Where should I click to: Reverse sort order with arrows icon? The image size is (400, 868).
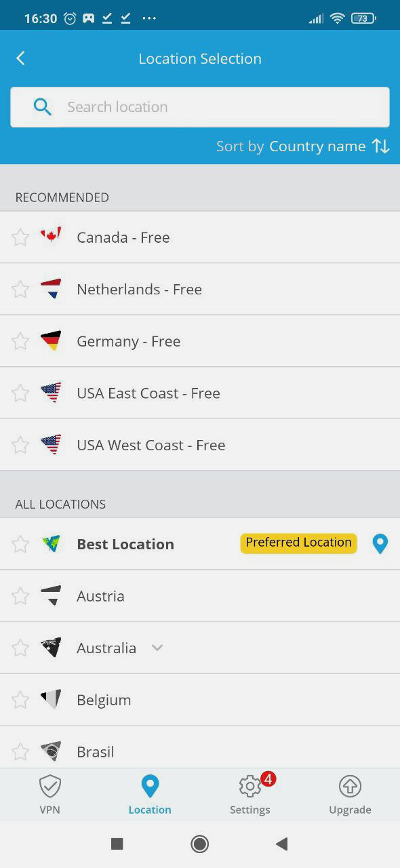[381, 146]
